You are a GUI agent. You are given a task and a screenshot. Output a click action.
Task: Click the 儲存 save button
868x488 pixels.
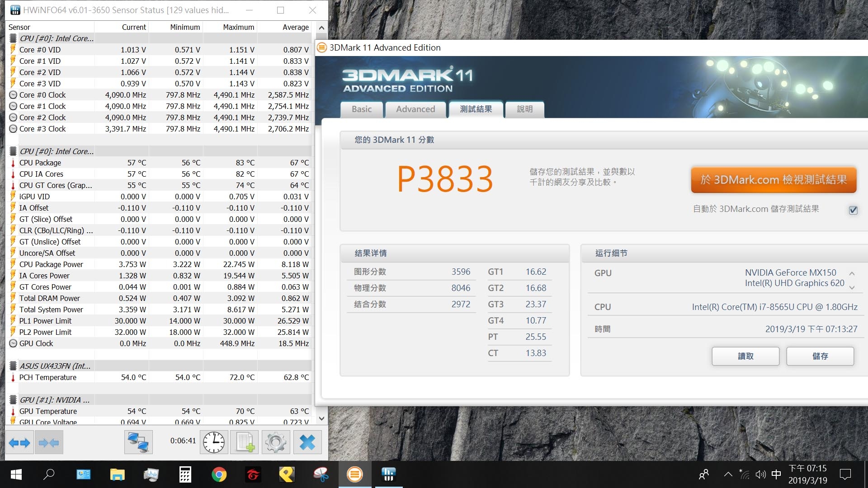820,356
